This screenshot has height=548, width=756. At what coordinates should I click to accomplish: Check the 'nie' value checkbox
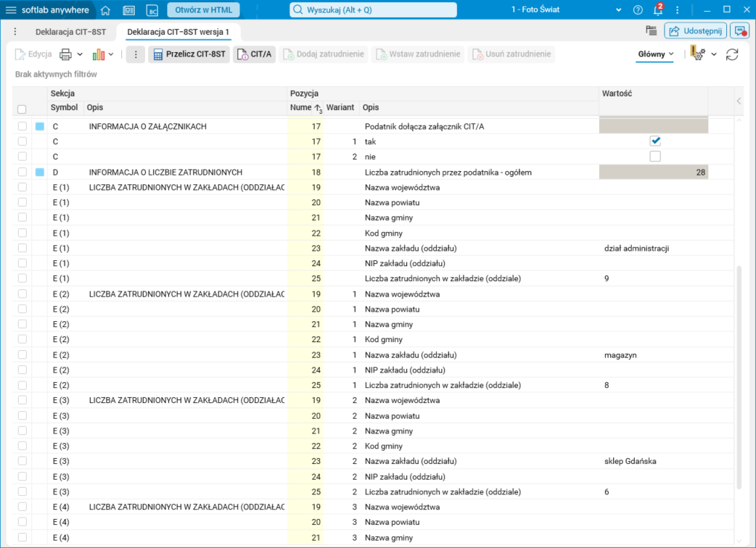click(x=655, y=157)
